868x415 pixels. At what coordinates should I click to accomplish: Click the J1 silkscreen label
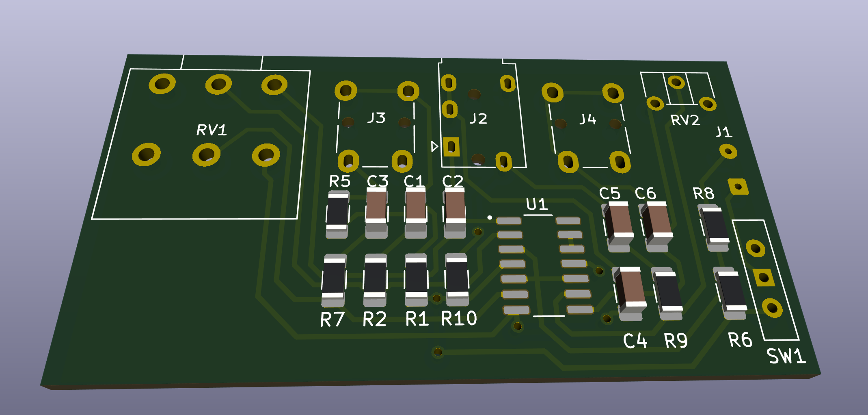pyautogui.click(x=724, y=132)
